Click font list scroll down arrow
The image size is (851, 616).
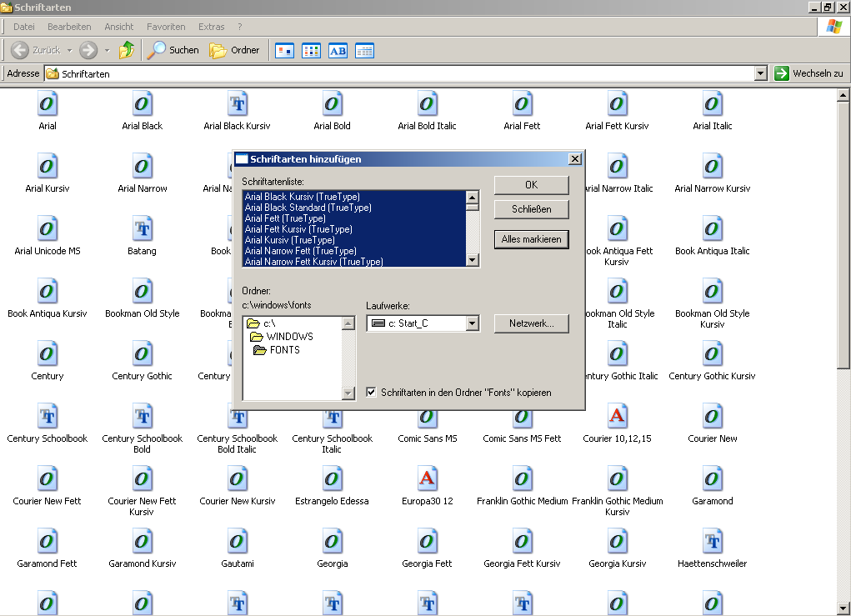[x=472, y=261]
